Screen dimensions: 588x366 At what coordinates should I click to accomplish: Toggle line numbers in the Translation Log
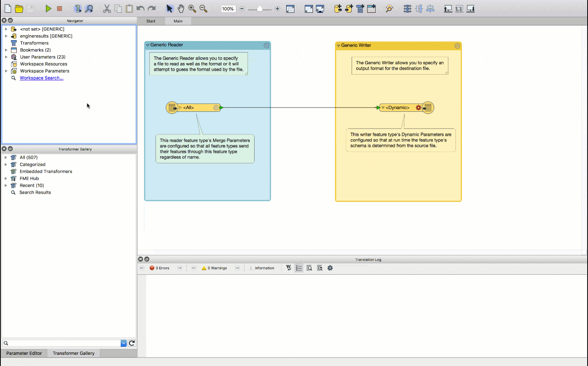[x=299, y=268]
